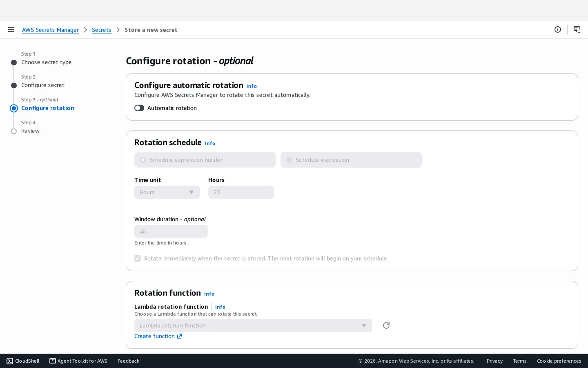Launch Agent Toolkit for AWS

(78, 361)
